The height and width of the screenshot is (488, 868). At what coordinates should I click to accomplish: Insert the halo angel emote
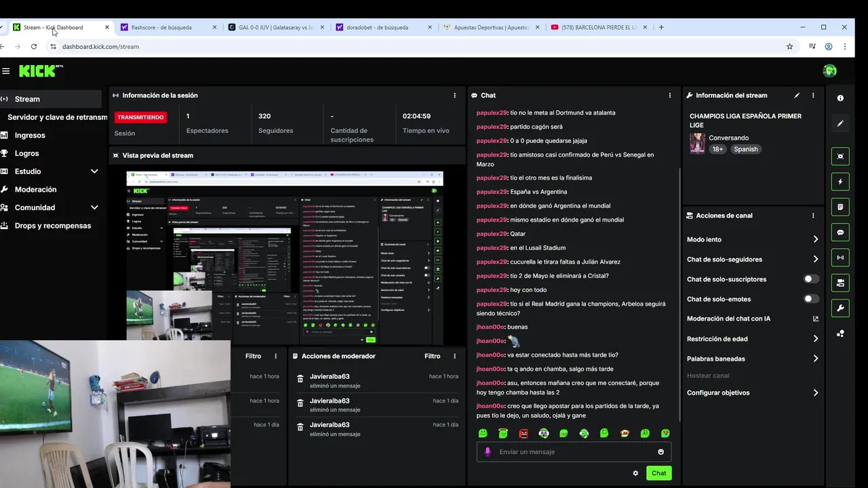point(502,433)
